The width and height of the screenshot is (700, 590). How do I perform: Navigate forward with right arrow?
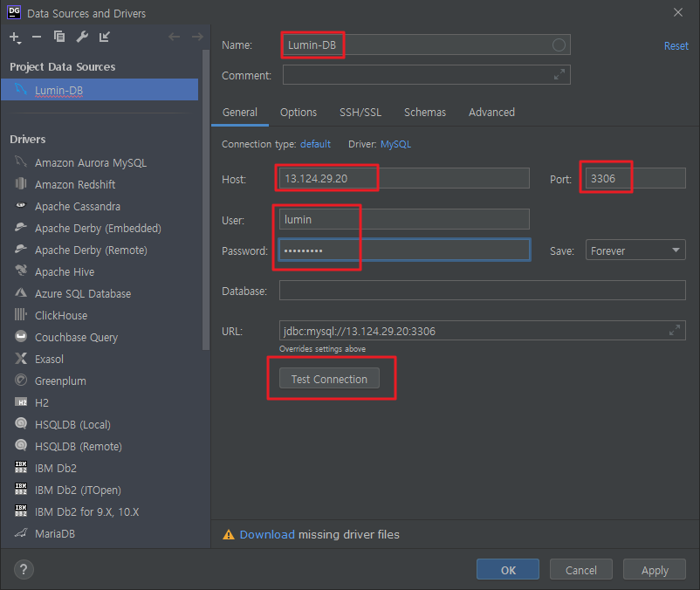tap(197, 37)
